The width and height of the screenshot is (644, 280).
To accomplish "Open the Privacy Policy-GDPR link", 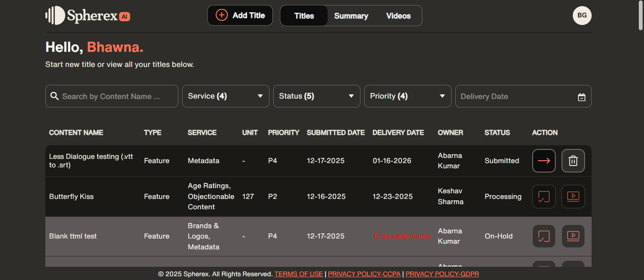I will click(442, 274).
